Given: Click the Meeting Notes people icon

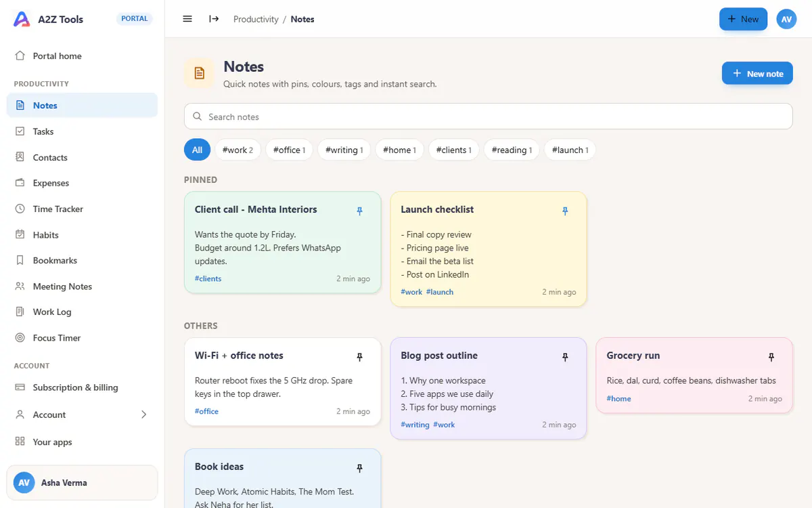Looking at the screenshot, I should pos(20,287).
